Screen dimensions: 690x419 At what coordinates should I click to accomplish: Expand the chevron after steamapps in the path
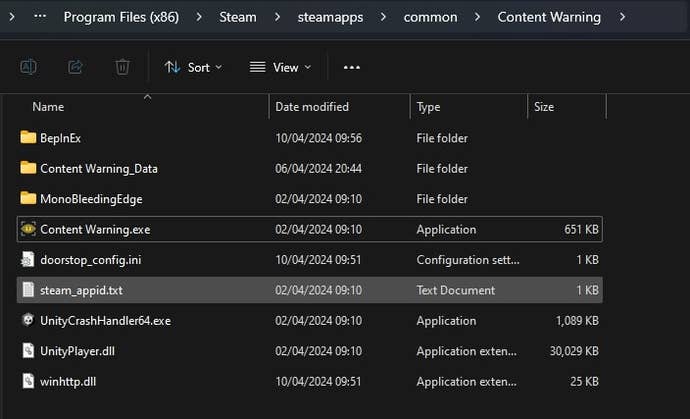point(383,17)
